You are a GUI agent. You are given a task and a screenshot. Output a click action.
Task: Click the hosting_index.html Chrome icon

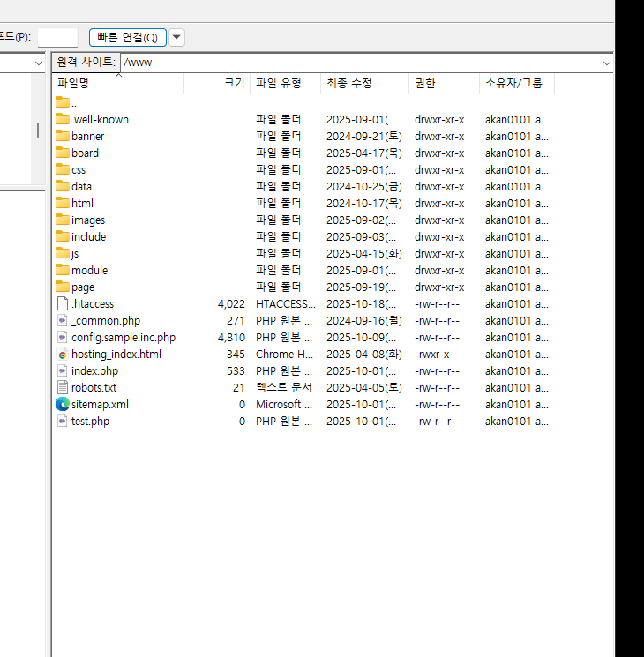[x=62, y=354]
